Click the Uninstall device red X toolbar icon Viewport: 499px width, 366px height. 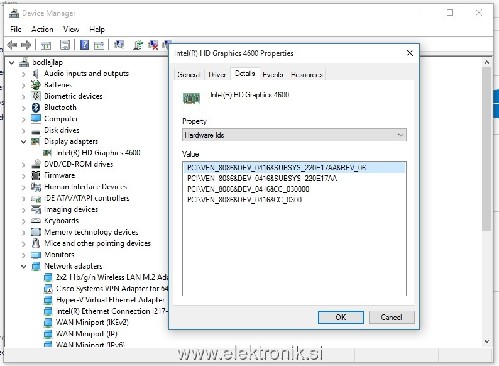tap(153, 45)
